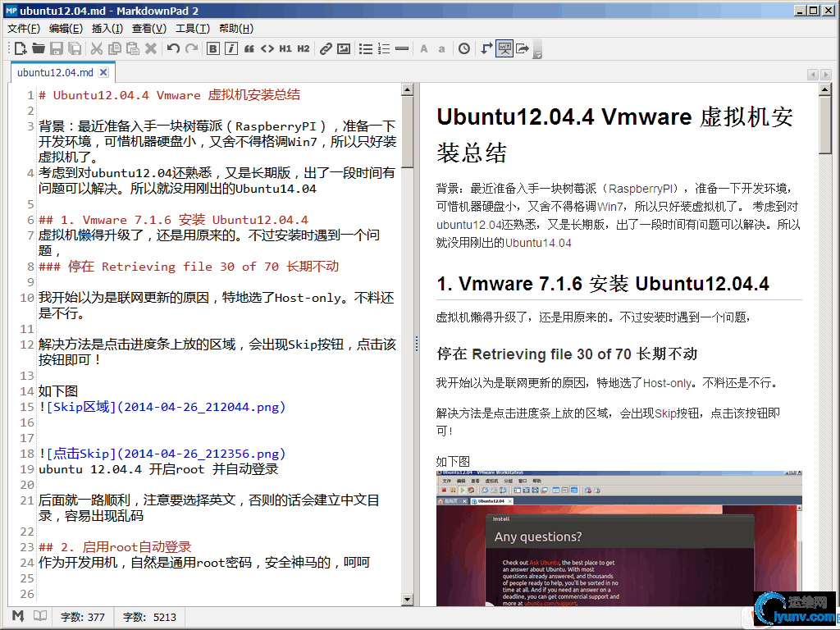
Task: Click the book icon in status bar
Action: pos(40,616)
